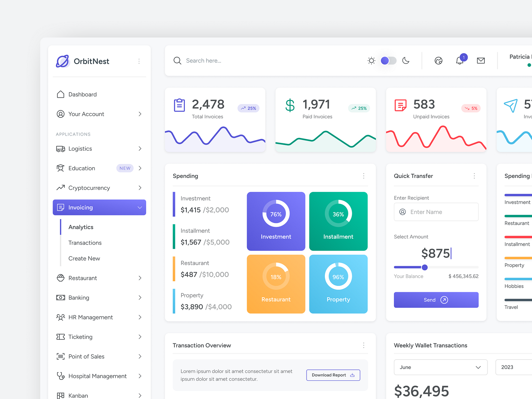Open the mail envelope icon
The height and width of the screenshot is (399, 532).
coord(481,61)
